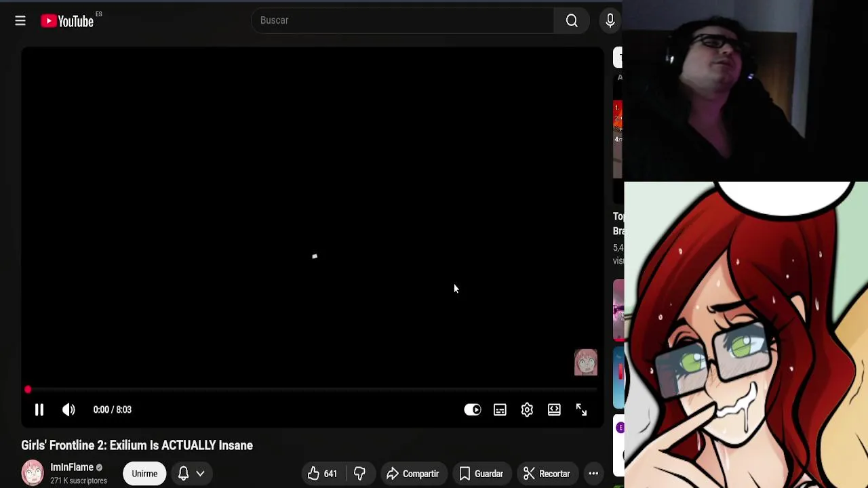Open the YouTube hamburger guide menu
The width and height of the screenshot is (868, 488).
(20, 21)
